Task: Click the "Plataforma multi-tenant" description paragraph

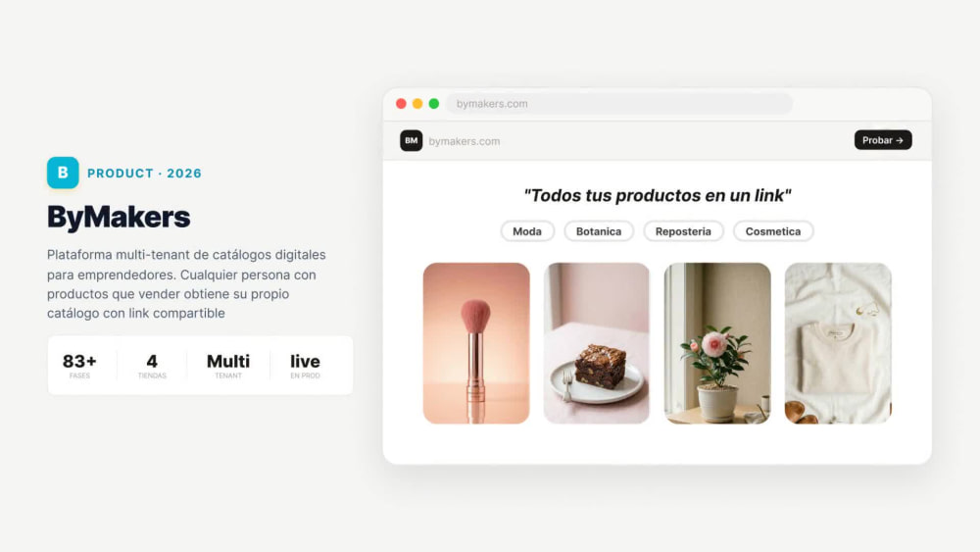Action: [x=186, y=283]
